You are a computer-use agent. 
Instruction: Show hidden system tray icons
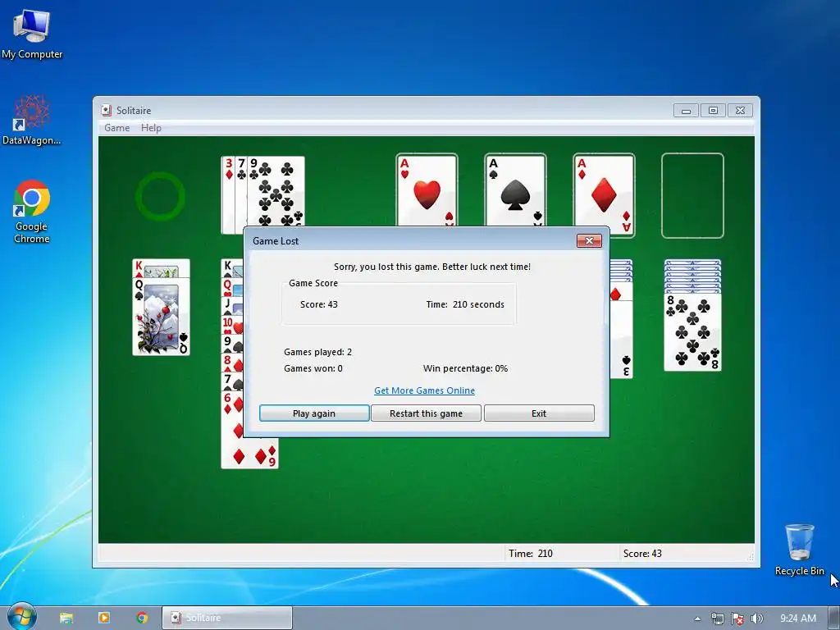[x=697, y=619]
